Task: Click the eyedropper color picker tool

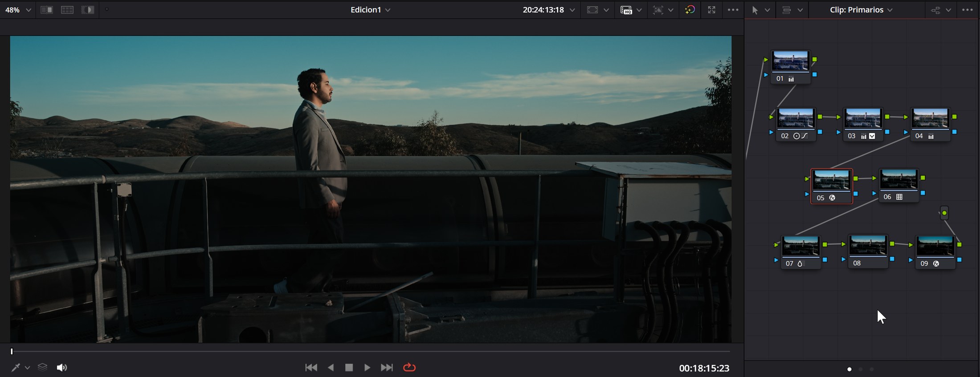Action: tap(16, 368)
